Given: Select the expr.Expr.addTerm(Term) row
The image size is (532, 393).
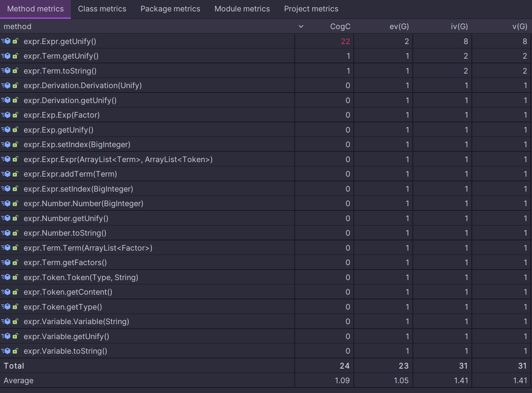Looking at the screenshot, I should coord(70,174).
